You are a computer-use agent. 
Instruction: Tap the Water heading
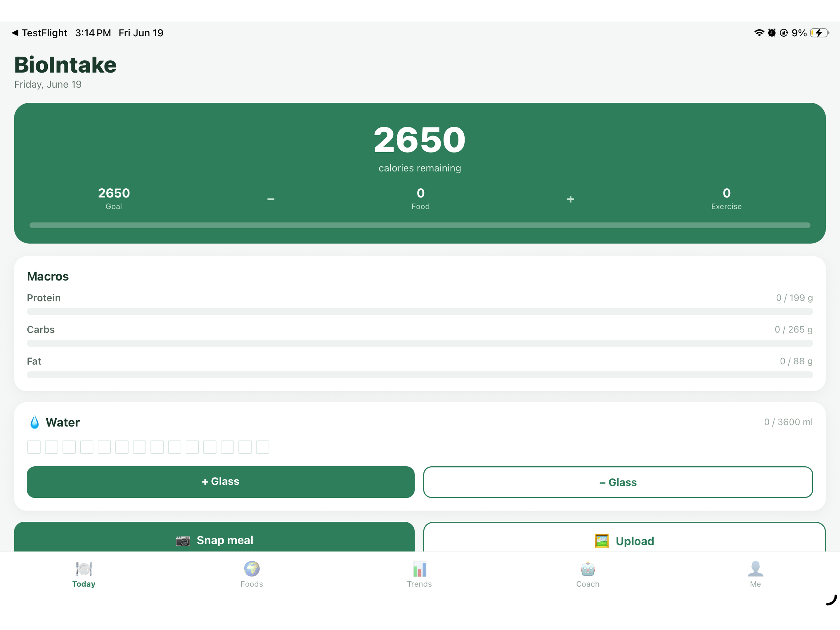click(63, 423)
